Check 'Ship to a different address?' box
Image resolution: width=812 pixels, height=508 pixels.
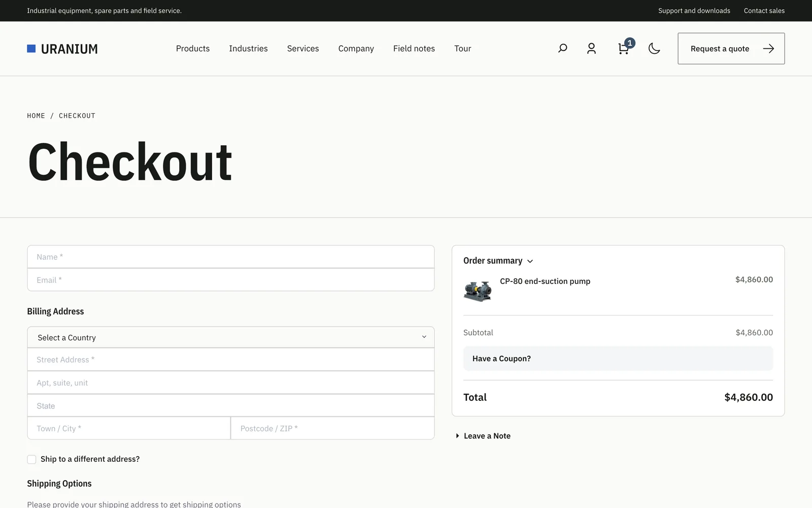coord(31,459)
